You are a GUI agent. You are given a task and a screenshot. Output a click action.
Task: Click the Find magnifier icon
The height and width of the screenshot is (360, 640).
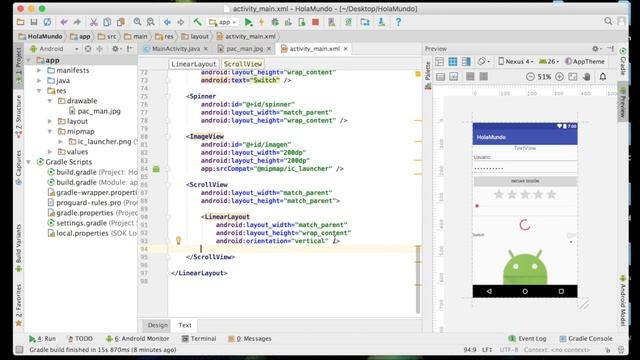coord(138,22)
